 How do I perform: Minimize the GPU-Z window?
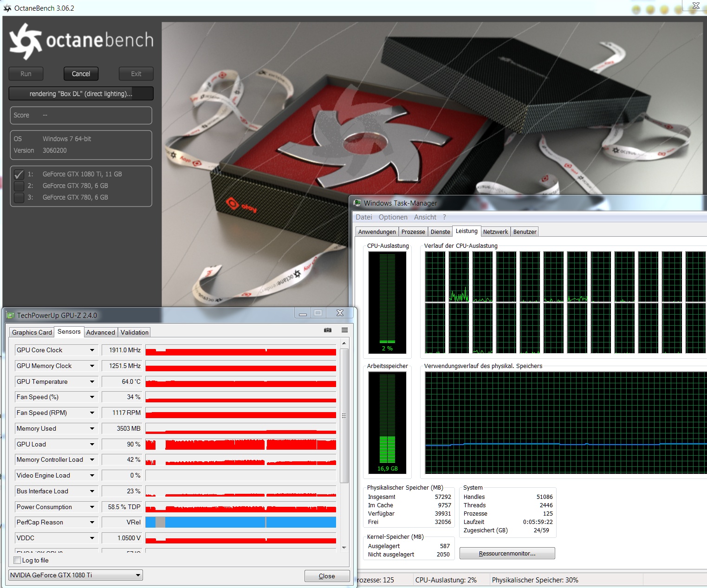pyautogui.click(x=303, y=313)
